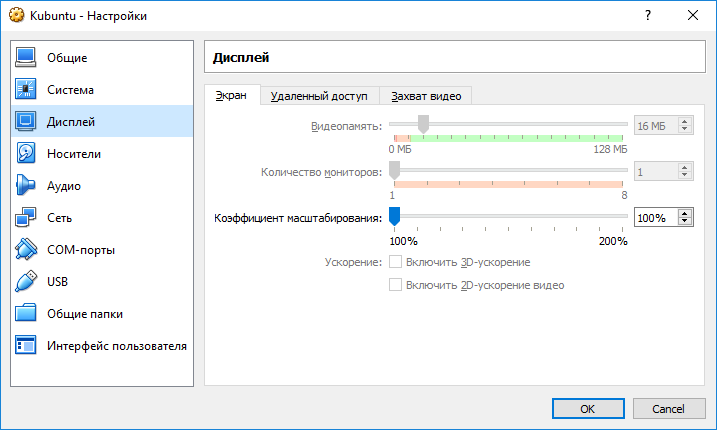This screenshot has height=430, width=717.
Task: Select the Общие папки folder icon
Action: 25,313
